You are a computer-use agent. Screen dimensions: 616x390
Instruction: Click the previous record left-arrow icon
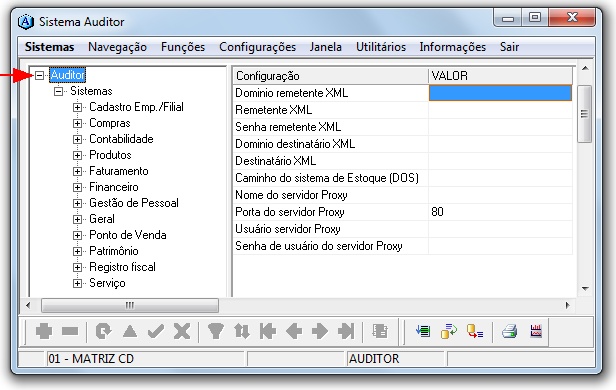coord(294,331)
